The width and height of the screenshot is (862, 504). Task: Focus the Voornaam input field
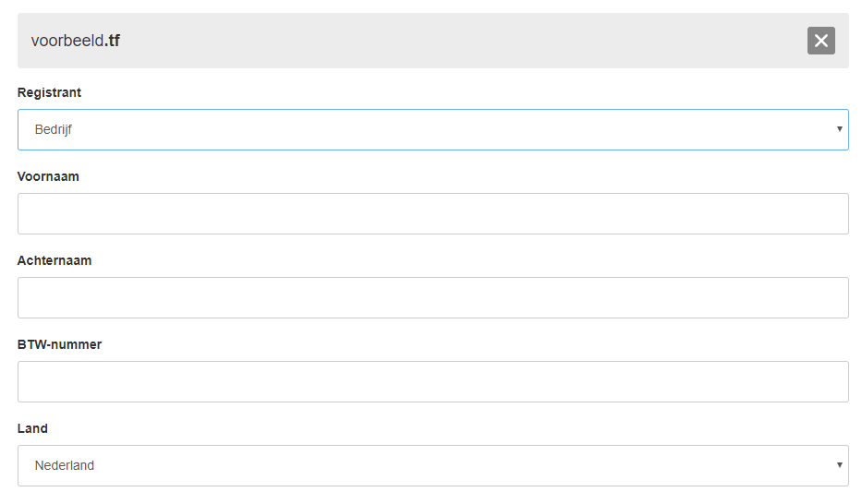pos(432,213)
